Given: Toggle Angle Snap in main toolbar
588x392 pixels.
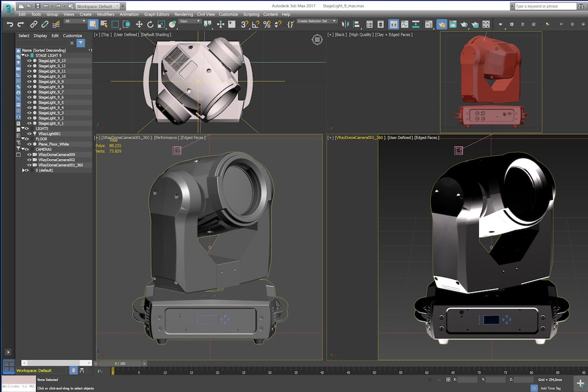Looking at the screenshot, I should tap(255, 24).
